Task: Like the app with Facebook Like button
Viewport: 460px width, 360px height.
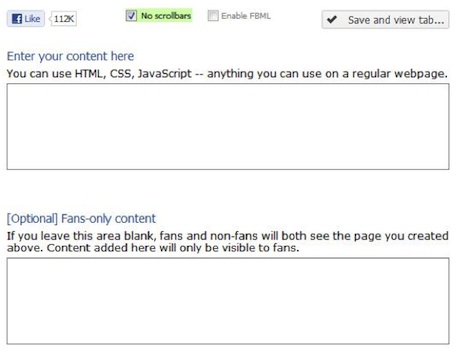Action: point(26,19)
